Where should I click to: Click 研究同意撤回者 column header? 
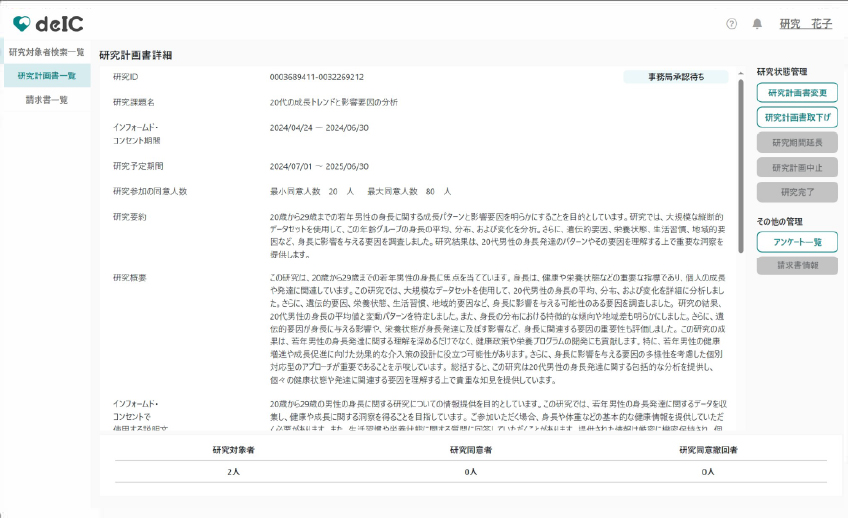pos(708,450)
